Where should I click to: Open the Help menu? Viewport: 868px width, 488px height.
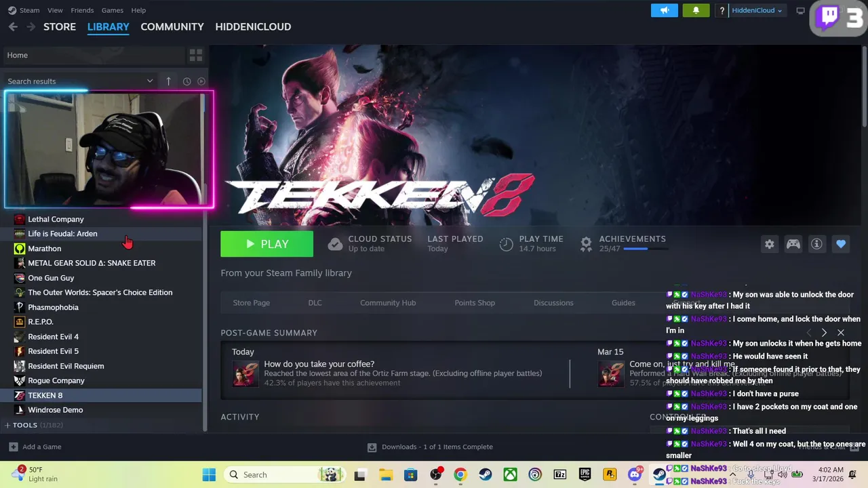click(138, 10)
